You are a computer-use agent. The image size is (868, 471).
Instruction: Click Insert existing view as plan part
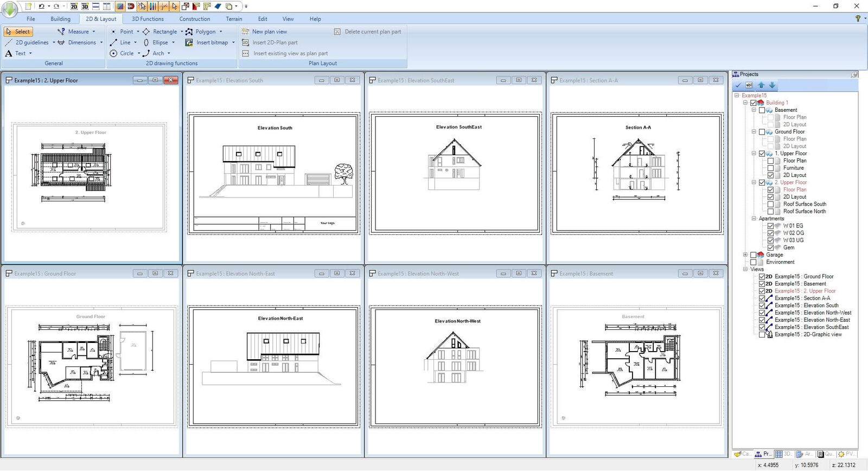(285, 53)
